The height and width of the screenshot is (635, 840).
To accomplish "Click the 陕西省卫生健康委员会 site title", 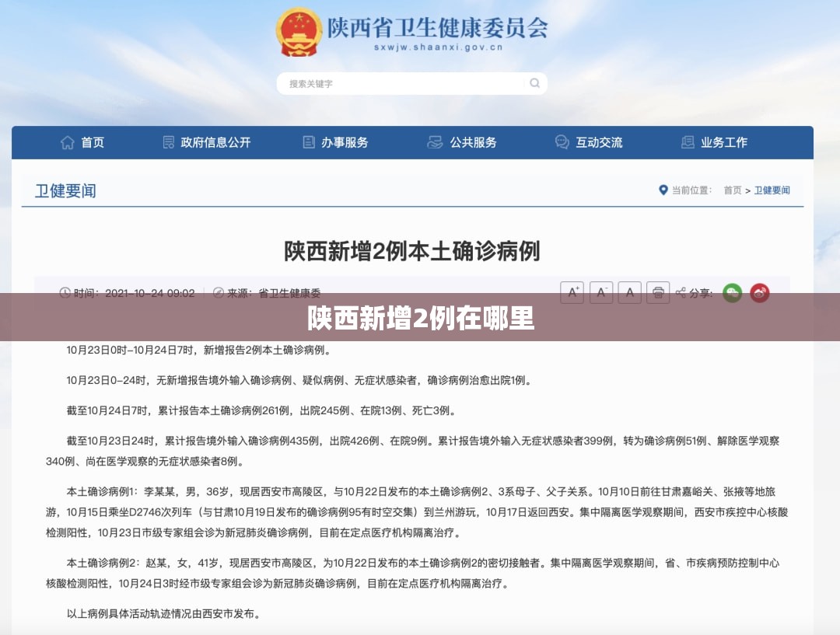I will tap(438, 27).
